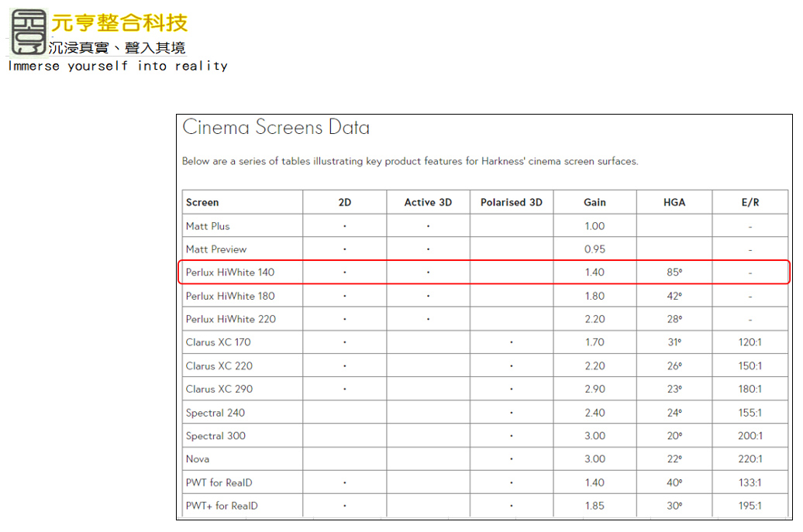
Task: Click the 'Screen' column header
Action: click(202, 202)
